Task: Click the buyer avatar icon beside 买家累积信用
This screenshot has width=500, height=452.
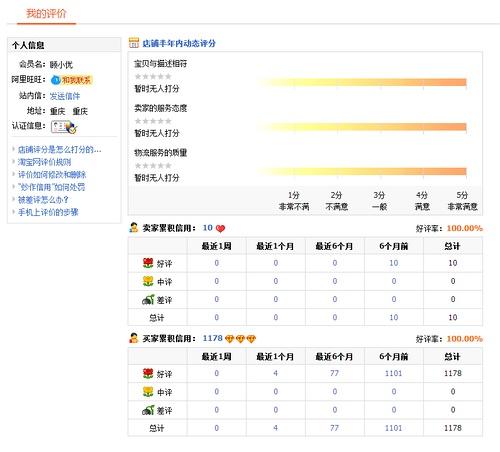Action: tap(134, 338)
